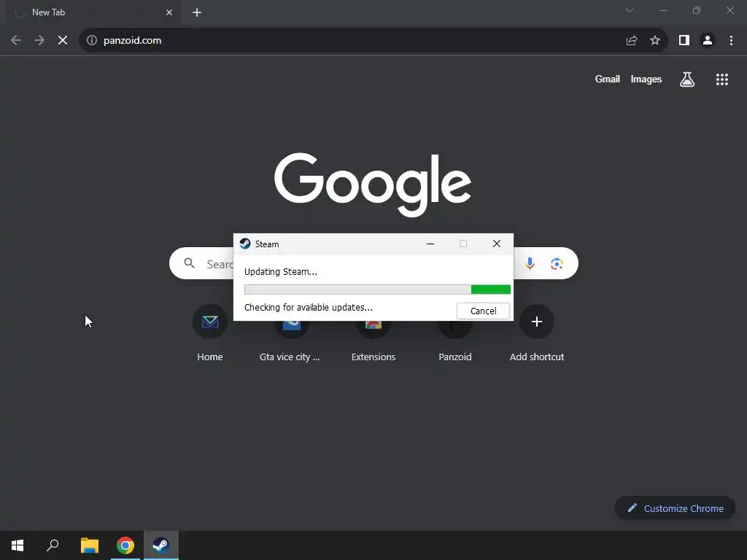Screen dimensions: 747x560
Task: Click the Google logo
Action: tap(373, 184)
